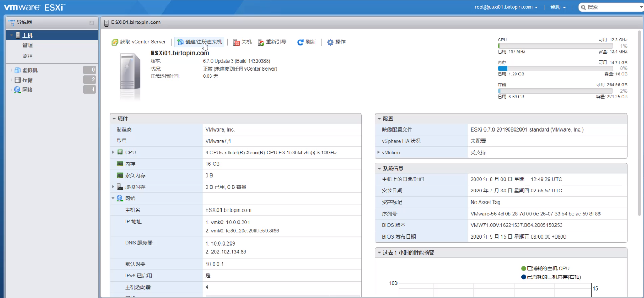Image resolution: width=644 pixels, height=298 pixels.
Task: Click 已消耗的主机内存(右轴) legend entry
Action: [x=552, y=277]
